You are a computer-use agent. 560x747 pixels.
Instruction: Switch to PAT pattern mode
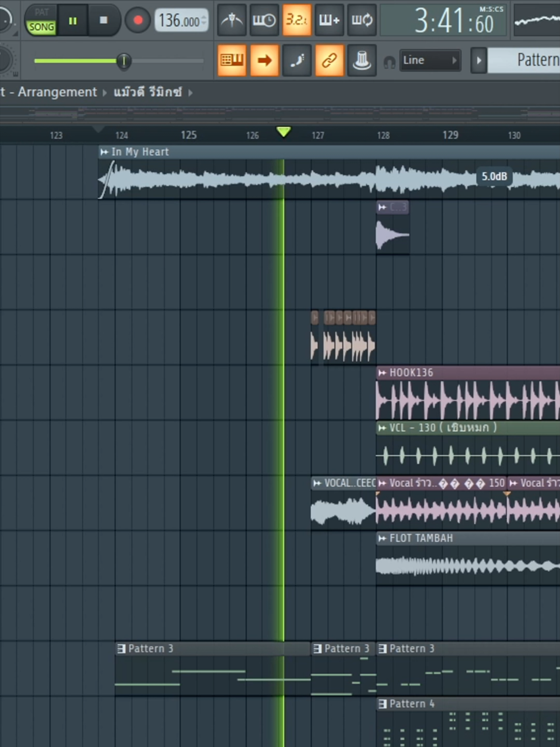click(x=41, y=12)
